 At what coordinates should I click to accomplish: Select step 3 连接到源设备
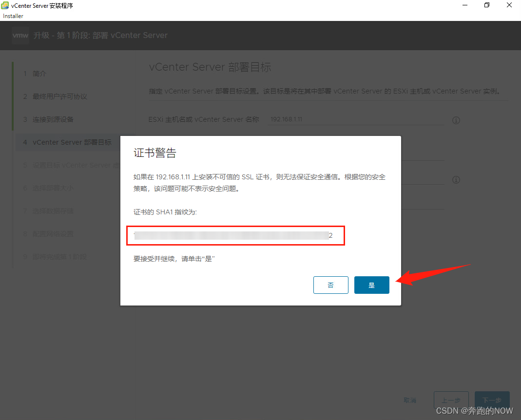[x=49, y=119]
